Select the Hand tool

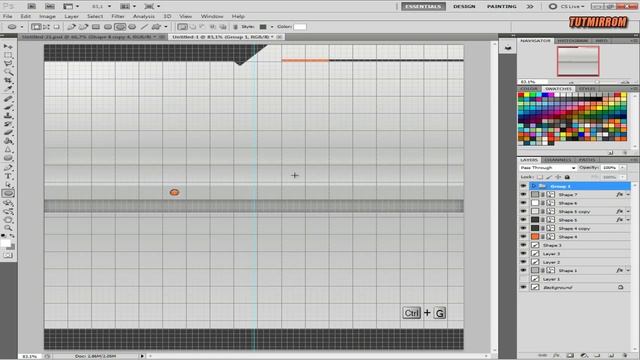(8, 220)
